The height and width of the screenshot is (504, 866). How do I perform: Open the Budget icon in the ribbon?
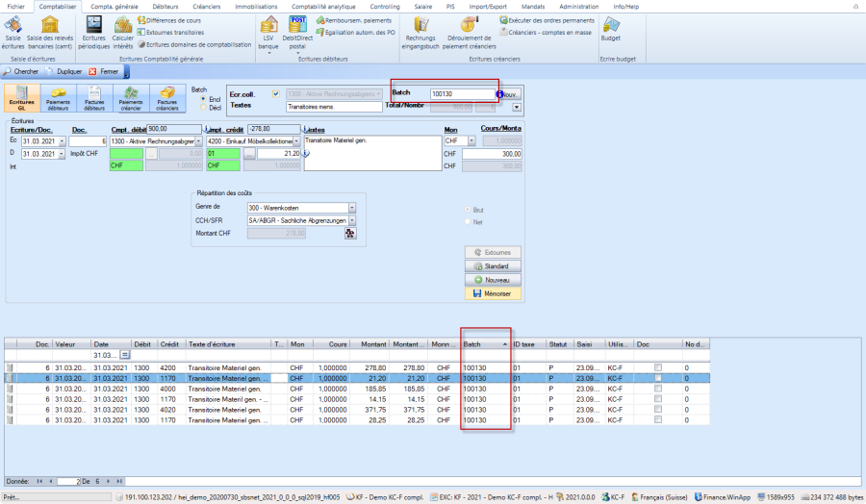[x=610, y=29]
